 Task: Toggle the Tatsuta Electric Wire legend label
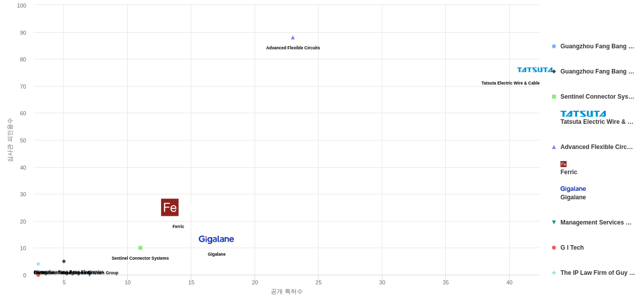coord(597,122)
